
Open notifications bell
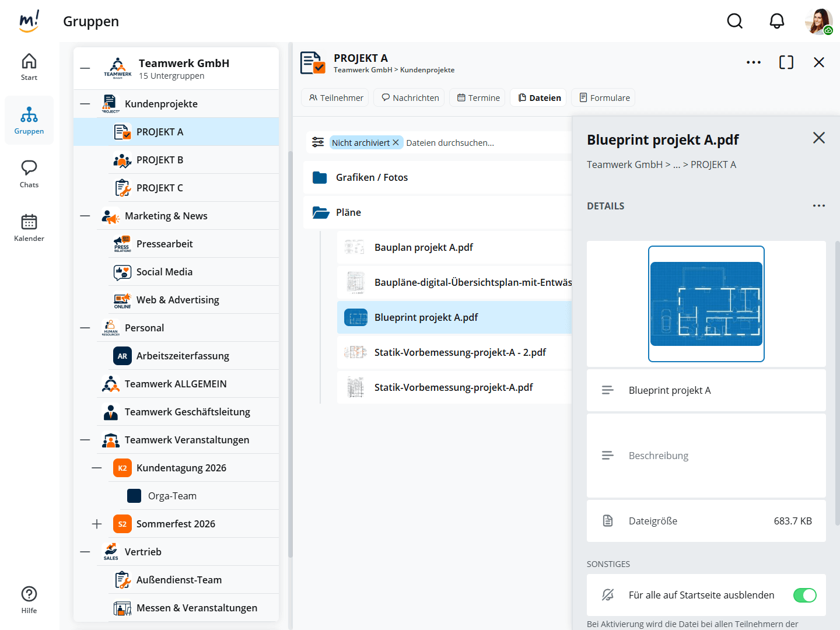[776, 22]
